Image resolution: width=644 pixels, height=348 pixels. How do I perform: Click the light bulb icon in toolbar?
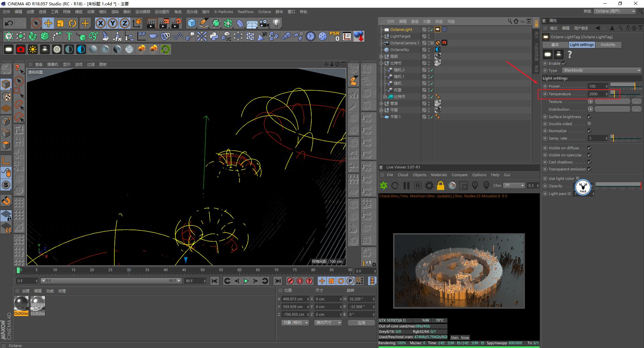pos(276,23)
